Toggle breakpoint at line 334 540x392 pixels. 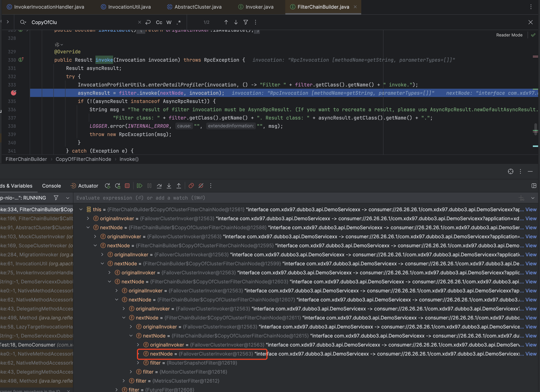pos(14,93)
